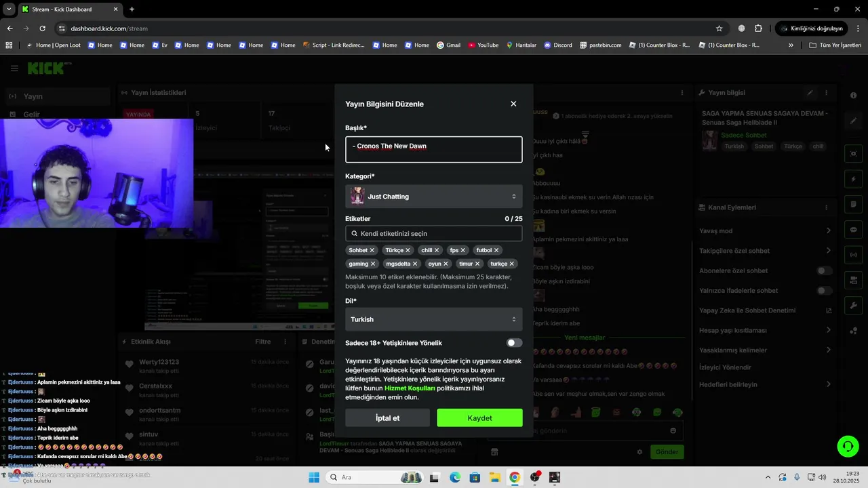Screen dimensions: 868x488
Task: Remove the fps tag
Action: [x=463, y=250]
